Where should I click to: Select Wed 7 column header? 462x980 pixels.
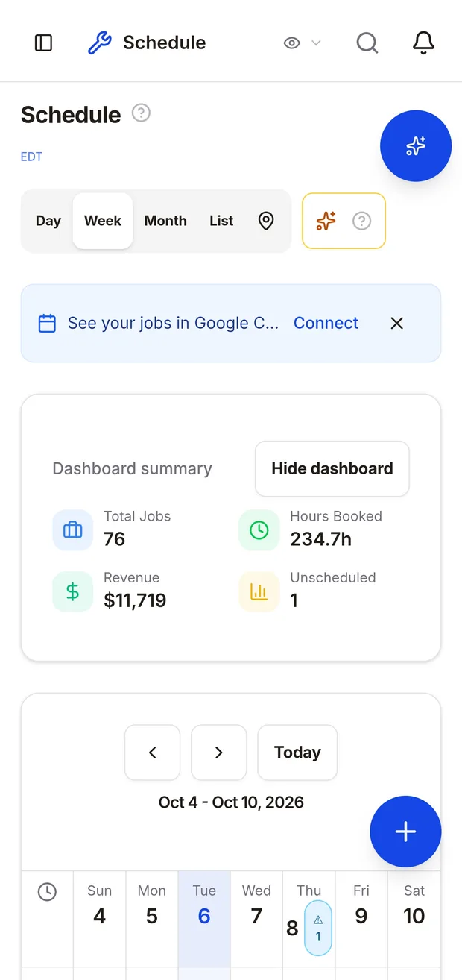[x=256, y=919]
